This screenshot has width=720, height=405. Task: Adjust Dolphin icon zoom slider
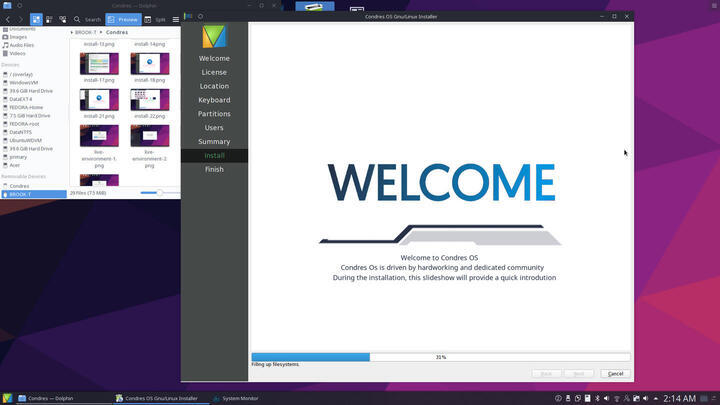[x=159, y=193]
